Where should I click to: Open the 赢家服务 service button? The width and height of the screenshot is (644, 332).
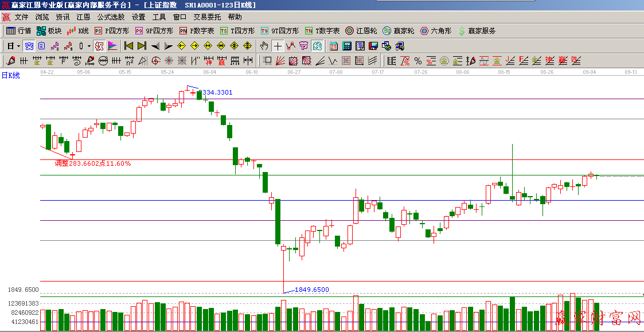pos(477,31)
